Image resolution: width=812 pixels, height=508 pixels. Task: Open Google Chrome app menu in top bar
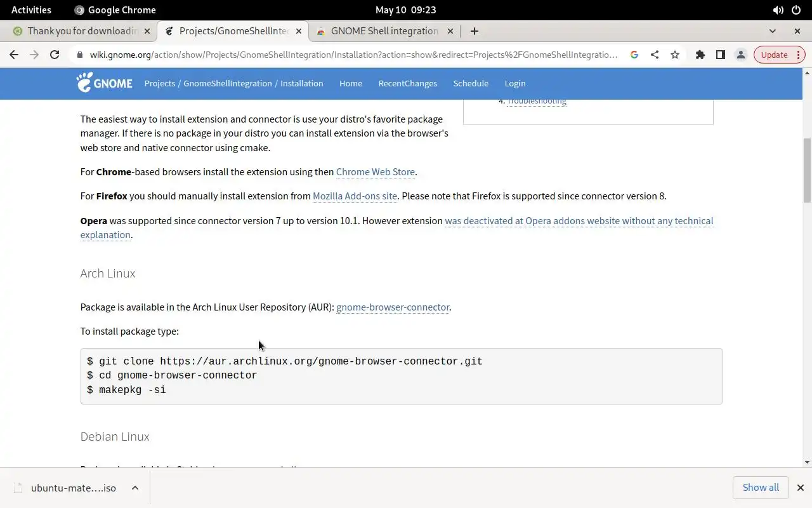(x=115, y=10)
